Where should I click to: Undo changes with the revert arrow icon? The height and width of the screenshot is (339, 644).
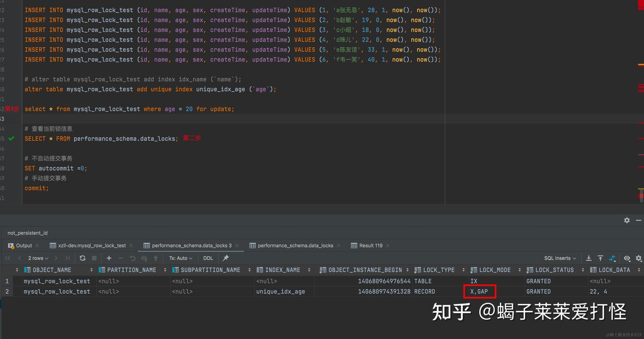tap(131, 258)
